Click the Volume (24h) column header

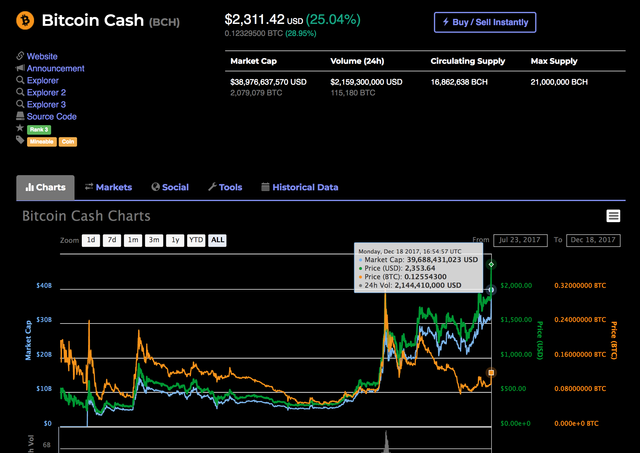[357, 61]
